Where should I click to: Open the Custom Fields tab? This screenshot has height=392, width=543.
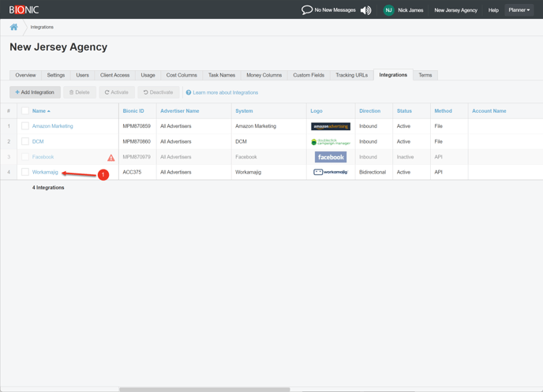[x=309, y=75]
